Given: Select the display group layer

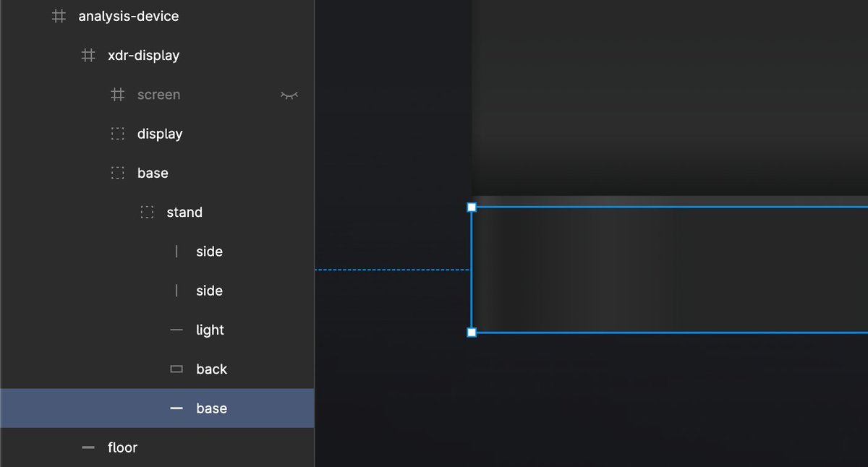Looking at the screenshot, I should point(160,134).
